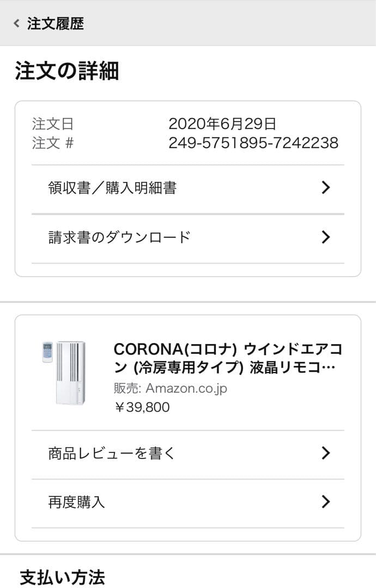Click the chevron icon on the 請求書のダウンロード row

pos(326,237)
